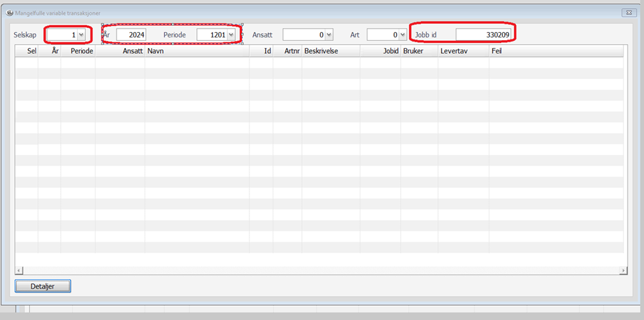The width and height of the screenshot is (644, 320).
Task: Click the Navn column header
Action: pyautogui.click(x=197, y=51)
